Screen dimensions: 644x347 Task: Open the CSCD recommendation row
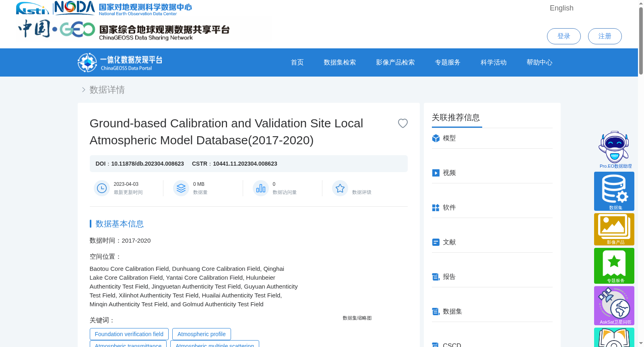pyautogui.click(x=492, y=345)
